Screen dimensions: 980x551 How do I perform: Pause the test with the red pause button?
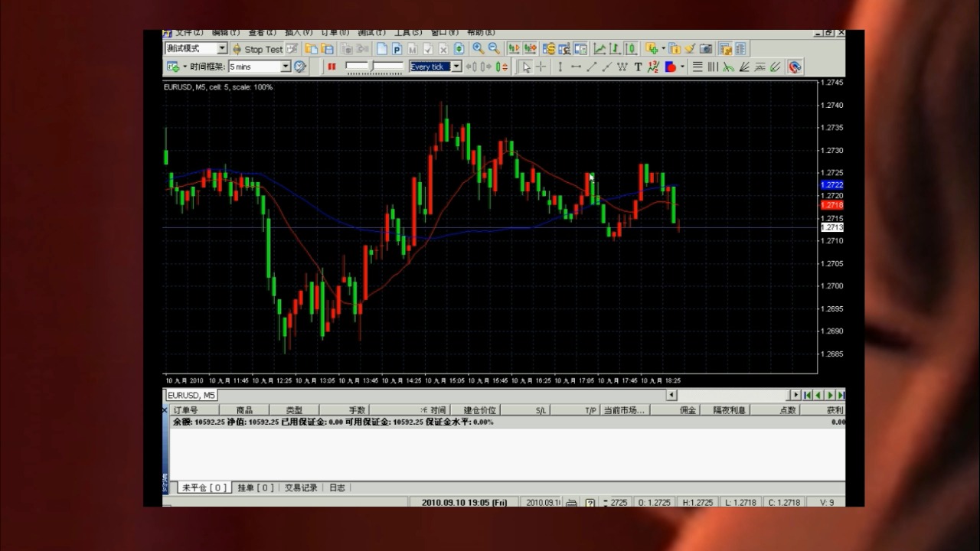coord(332,67)
